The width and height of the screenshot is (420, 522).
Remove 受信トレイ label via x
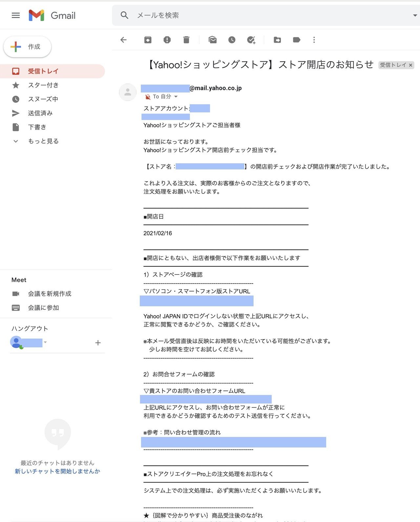pos(410,65)
